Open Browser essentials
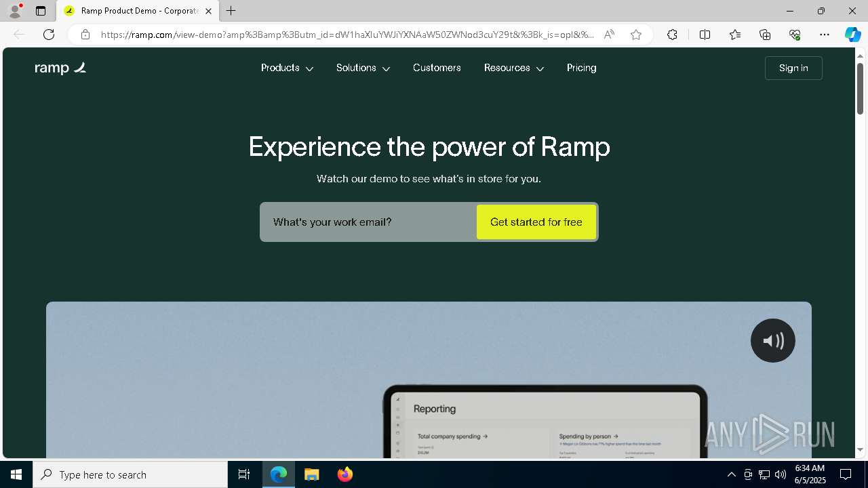 795,35
